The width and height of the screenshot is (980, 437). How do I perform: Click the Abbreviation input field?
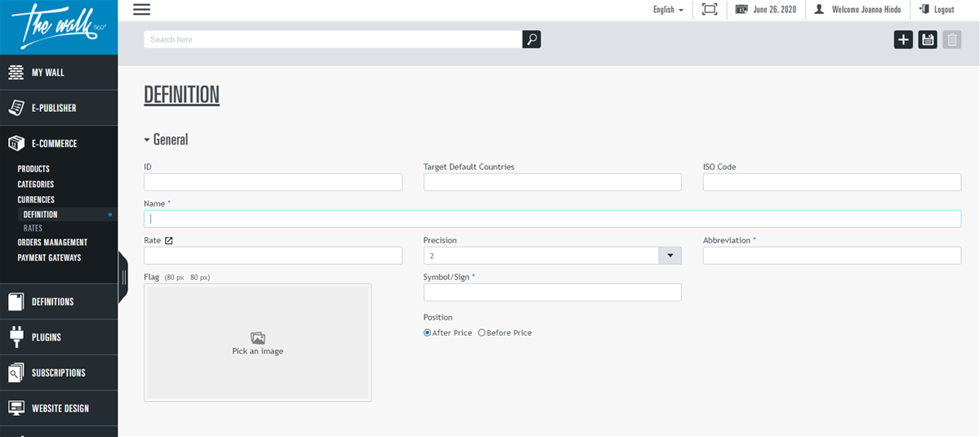pyautogui.click(x=832, y=256)
